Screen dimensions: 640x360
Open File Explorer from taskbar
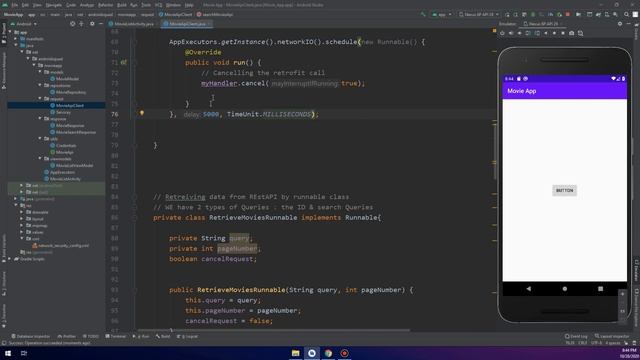[x=296, y=353]
